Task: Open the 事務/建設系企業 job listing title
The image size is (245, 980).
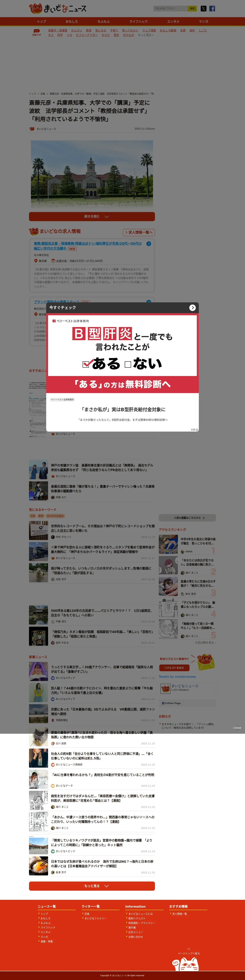Action: coord(88,246)
